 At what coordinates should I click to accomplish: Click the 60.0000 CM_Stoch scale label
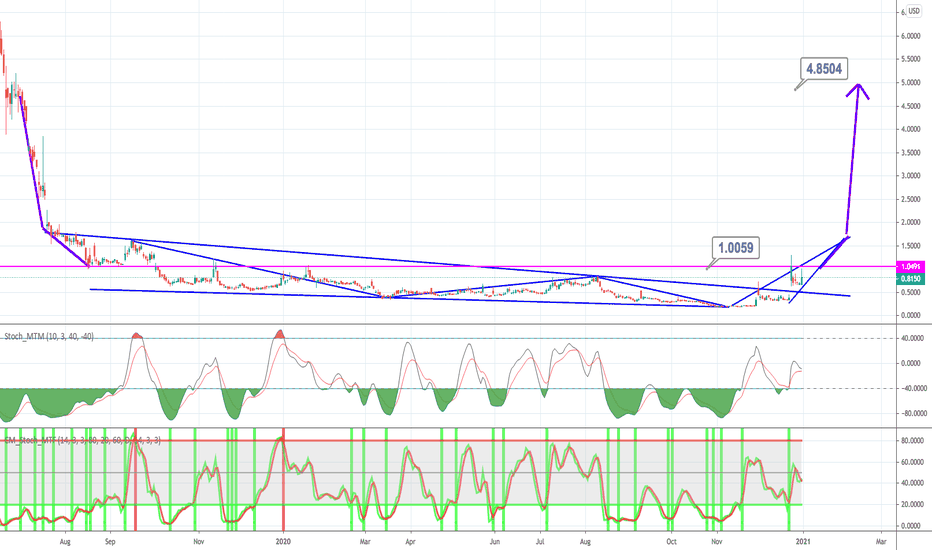pyautogui.click(x=912, y=462)
